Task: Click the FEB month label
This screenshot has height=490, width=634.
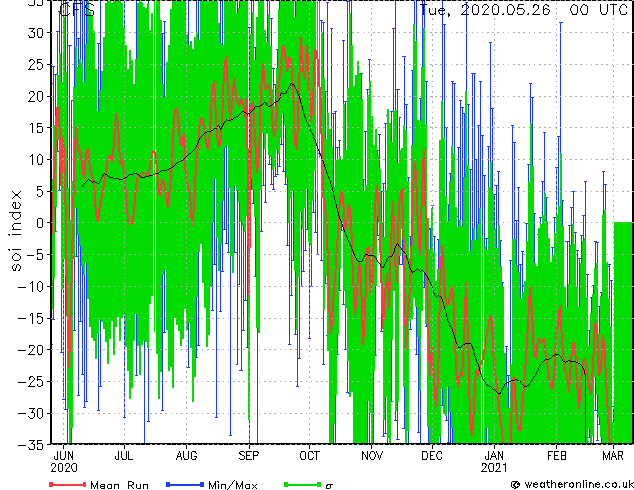Action: [556, 456]
